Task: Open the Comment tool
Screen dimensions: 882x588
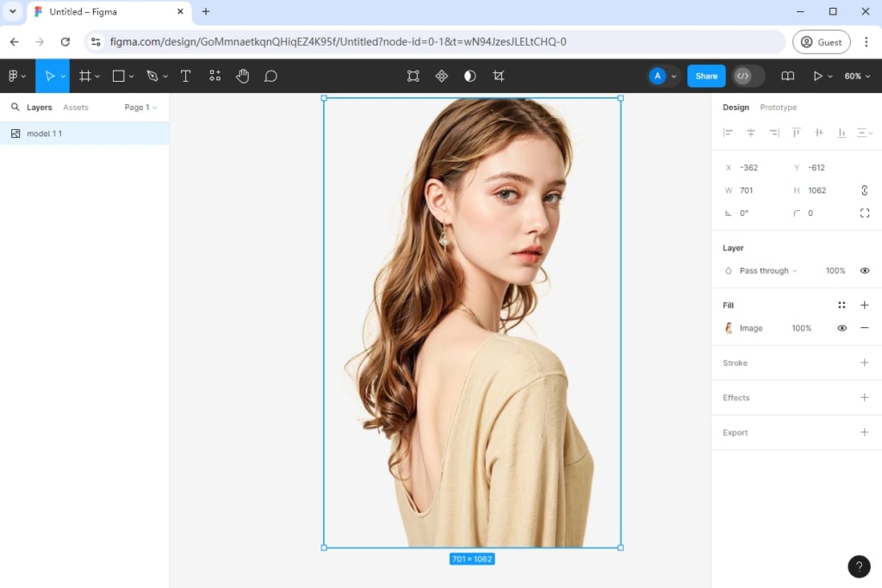Action: pos(270,76)
